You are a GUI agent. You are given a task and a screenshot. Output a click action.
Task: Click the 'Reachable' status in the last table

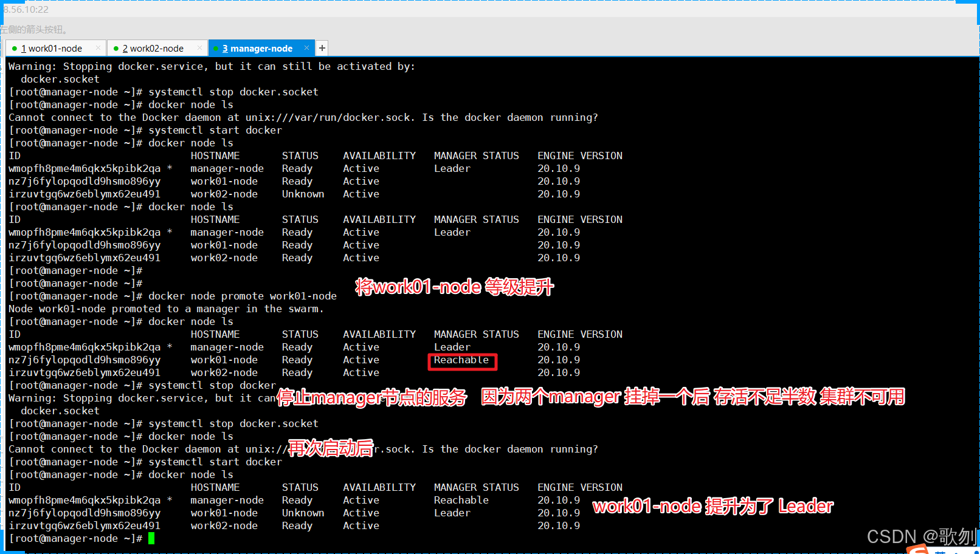461,500
